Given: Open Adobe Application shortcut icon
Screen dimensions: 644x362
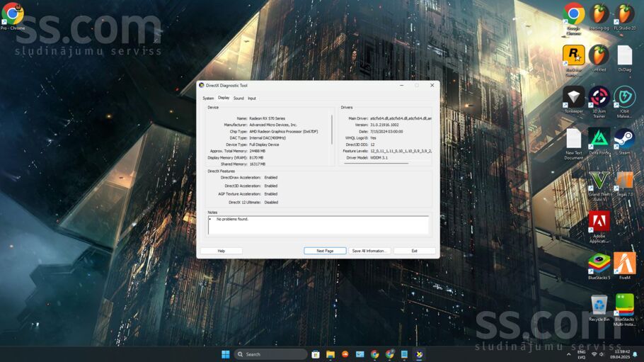Looking at the screenshot, I should 599,227.
